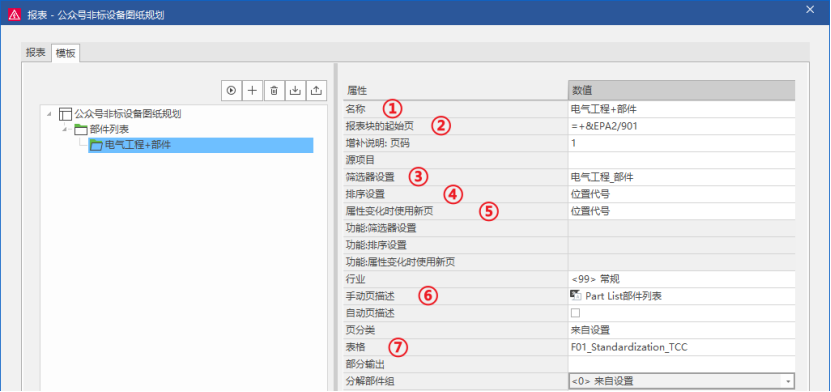Select the 部件列表 folder icon in tree
The width and height of the screenshot is (831, 392).
point(80,129)
